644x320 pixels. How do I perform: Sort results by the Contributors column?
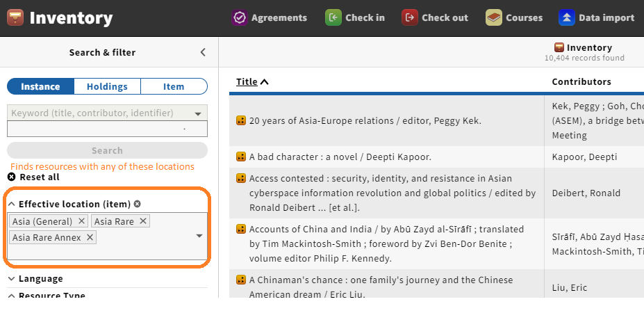click(581, 81)
